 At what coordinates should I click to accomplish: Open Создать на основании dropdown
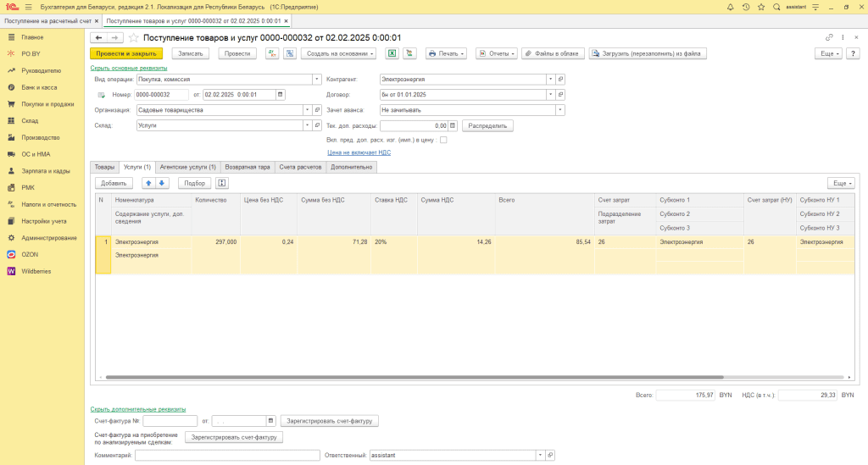tap(339, 53)
